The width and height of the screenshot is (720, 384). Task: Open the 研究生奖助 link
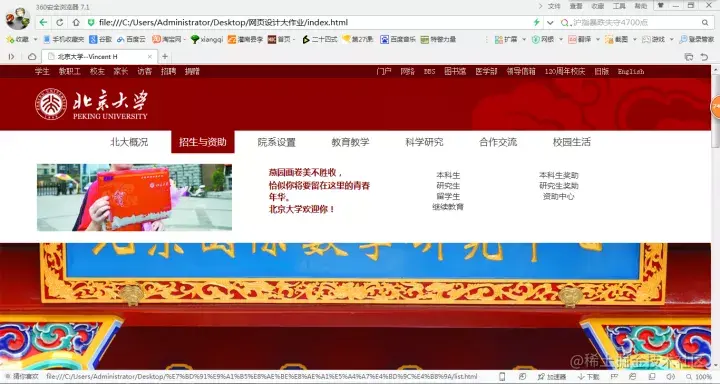[559, 186]
